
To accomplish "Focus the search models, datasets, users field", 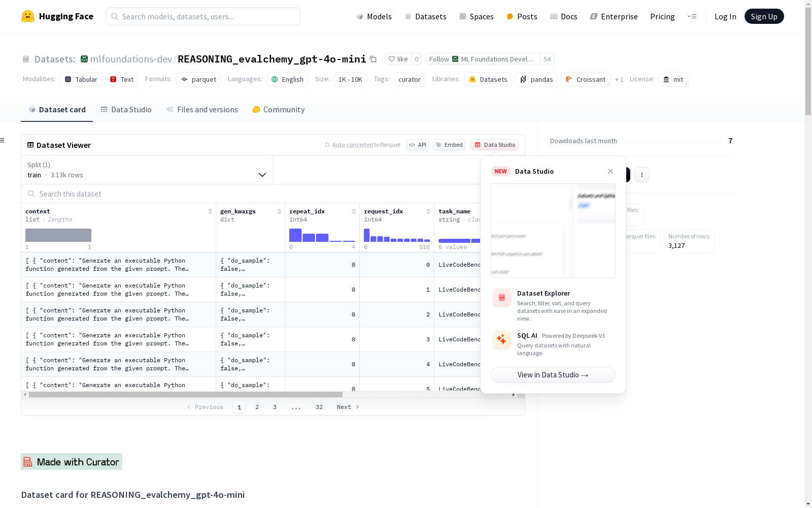I will coord(203,16).
